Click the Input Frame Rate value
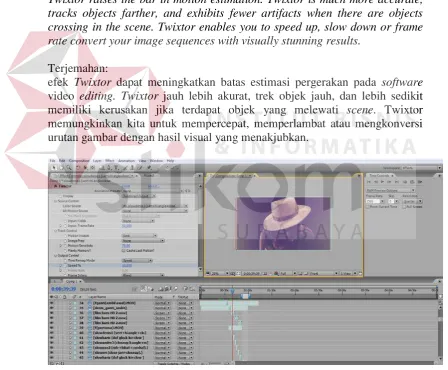 pyautogui.click(x=127, y=226)
